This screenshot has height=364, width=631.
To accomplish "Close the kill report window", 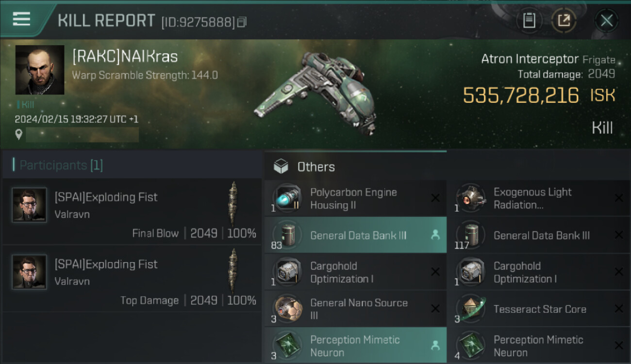I will tap(606, 20).
